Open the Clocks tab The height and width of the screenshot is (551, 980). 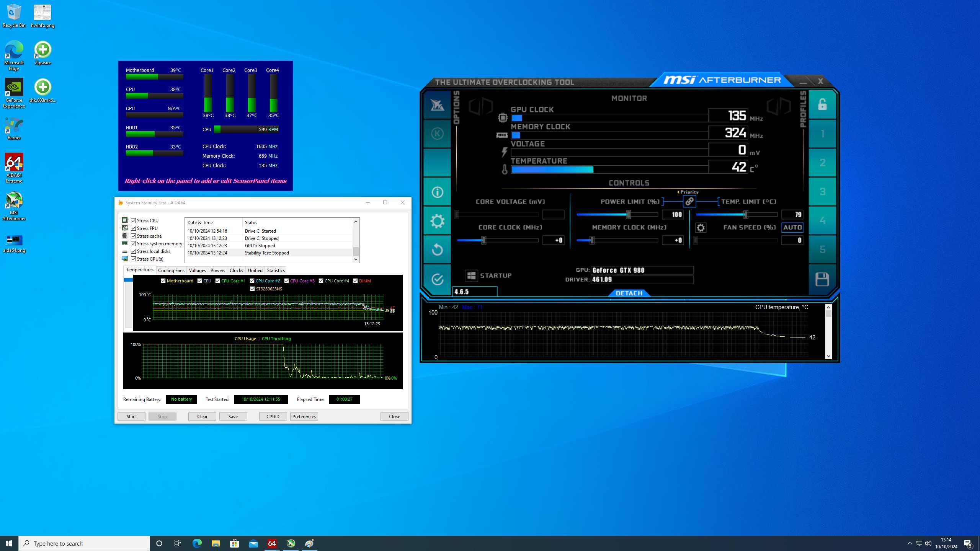click(236, 270)
